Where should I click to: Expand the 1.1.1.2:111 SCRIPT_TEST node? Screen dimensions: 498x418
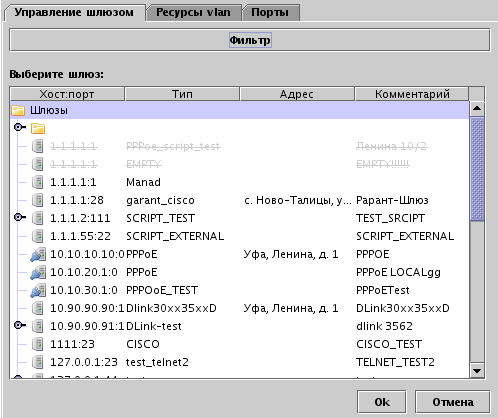pyautogui.click(x=19, y=217)
